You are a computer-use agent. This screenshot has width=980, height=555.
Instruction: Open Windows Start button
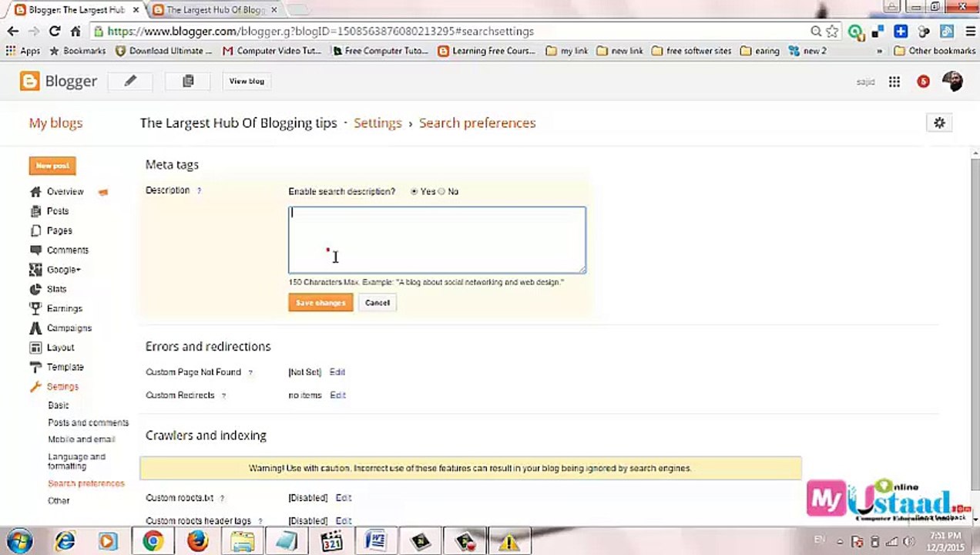pos(20,541)
